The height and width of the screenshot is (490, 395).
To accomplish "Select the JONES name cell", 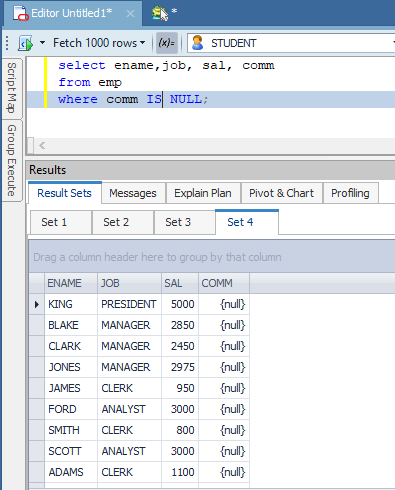I will (71, 367).
